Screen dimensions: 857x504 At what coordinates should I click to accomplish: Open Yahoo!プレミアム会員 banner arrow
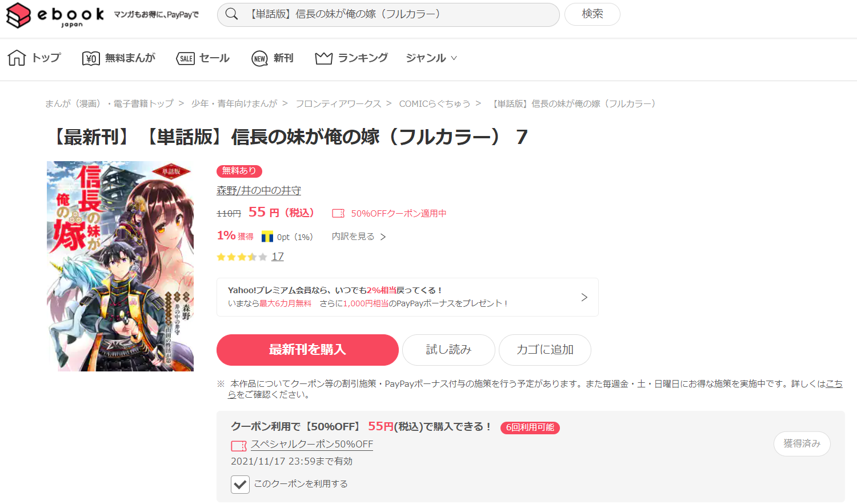(584, 297)
